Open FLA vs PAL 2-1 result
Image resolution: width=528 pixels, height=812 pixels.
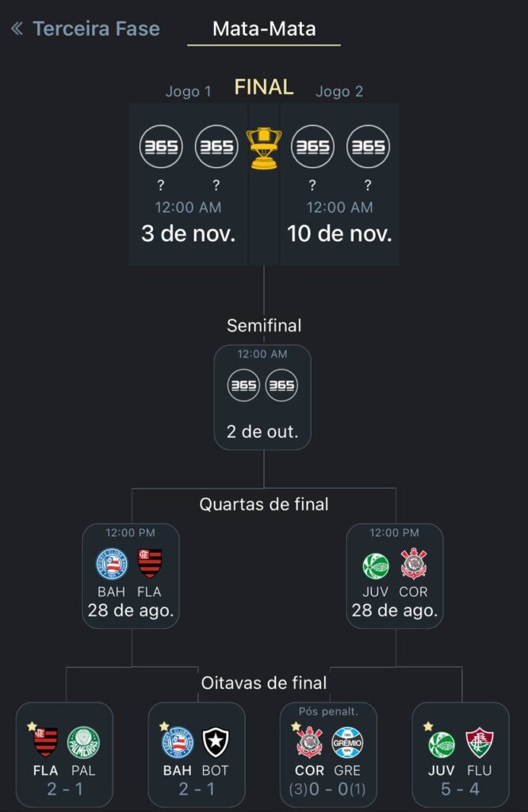64,755
